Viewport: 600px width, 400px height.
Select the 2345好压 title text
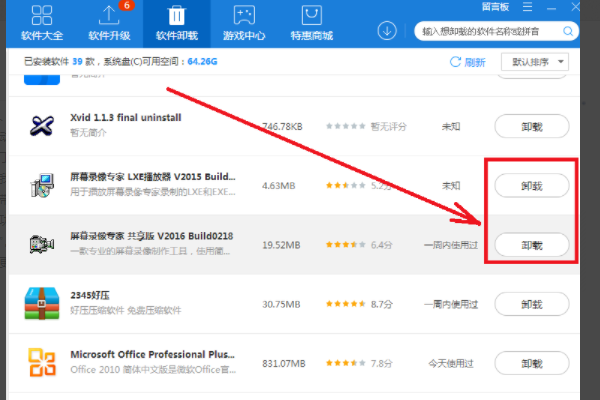(90, 295)
